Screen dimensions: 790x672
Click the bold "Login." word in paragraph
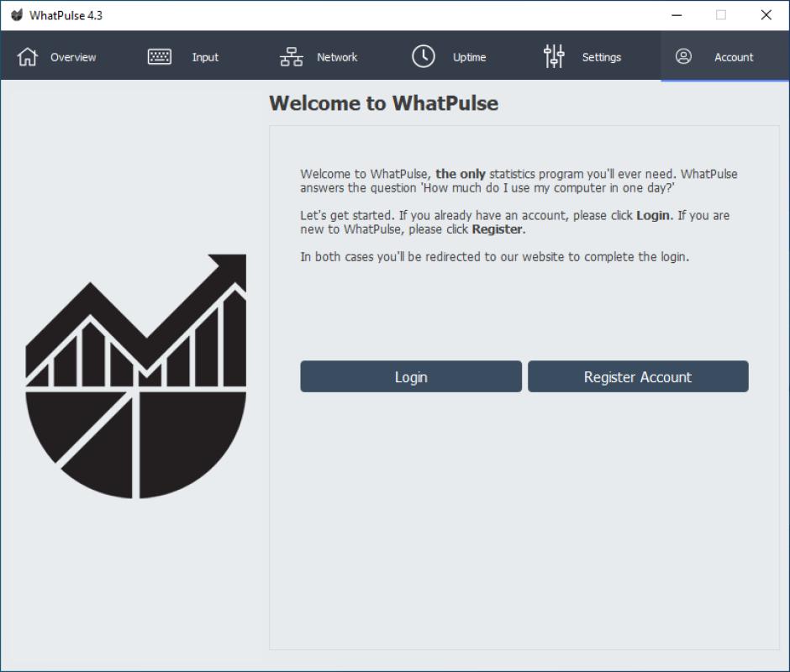655,215
